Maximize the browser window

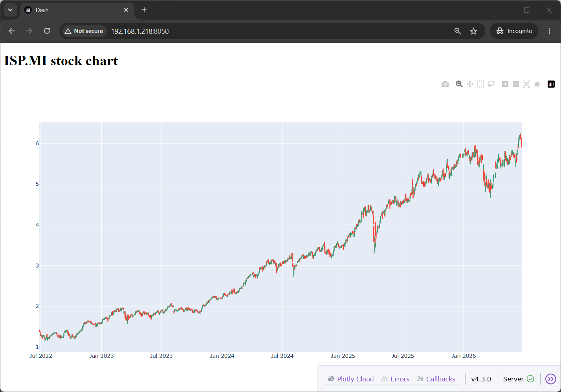click(x=527, y=10)
